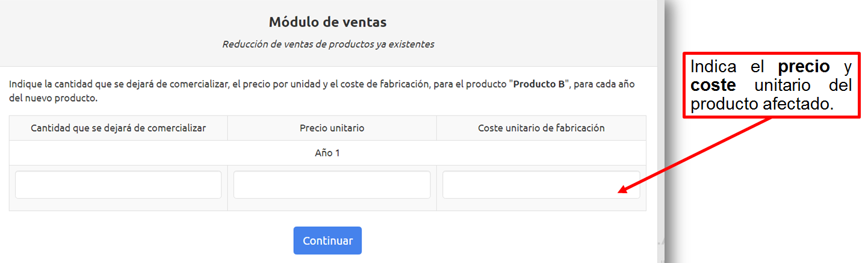This screenshot has width=868, height=263.
Task: Click the cantidad que se dejará de comercializar input
Action: click(x=119, y=185)
